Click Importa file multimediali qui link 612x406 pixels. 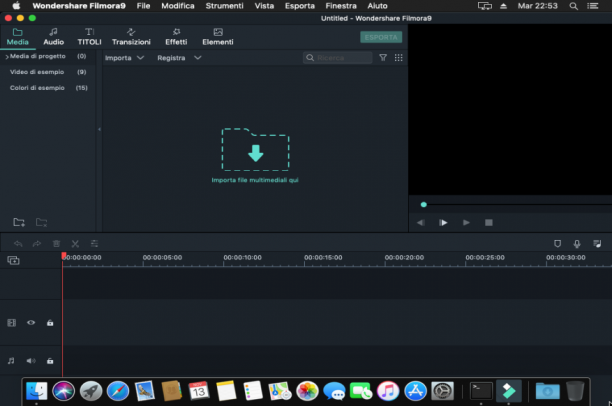(x=255, y=180)
